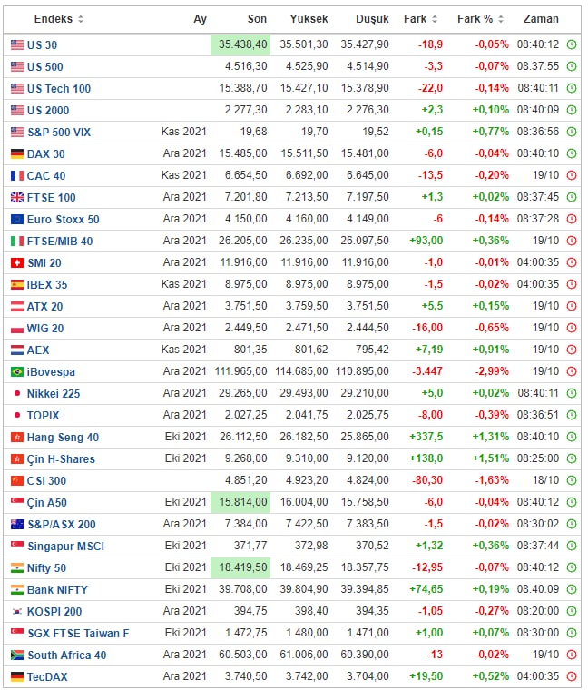
Task: Click the red clock icon for CAC 40
Action: click(x=572, y=175)
